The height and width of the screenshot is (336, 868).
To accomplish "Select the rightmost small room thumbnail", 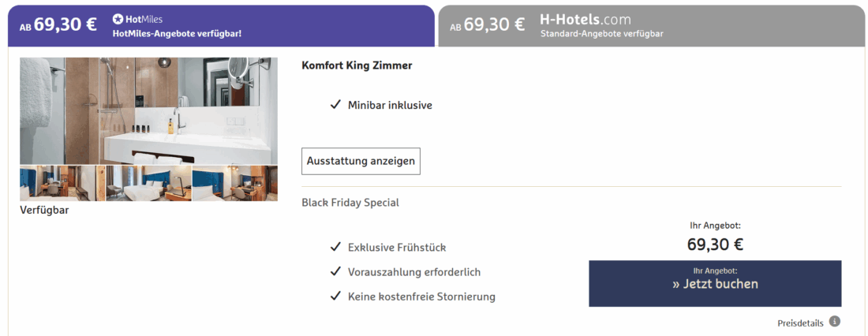I will 235,183.
